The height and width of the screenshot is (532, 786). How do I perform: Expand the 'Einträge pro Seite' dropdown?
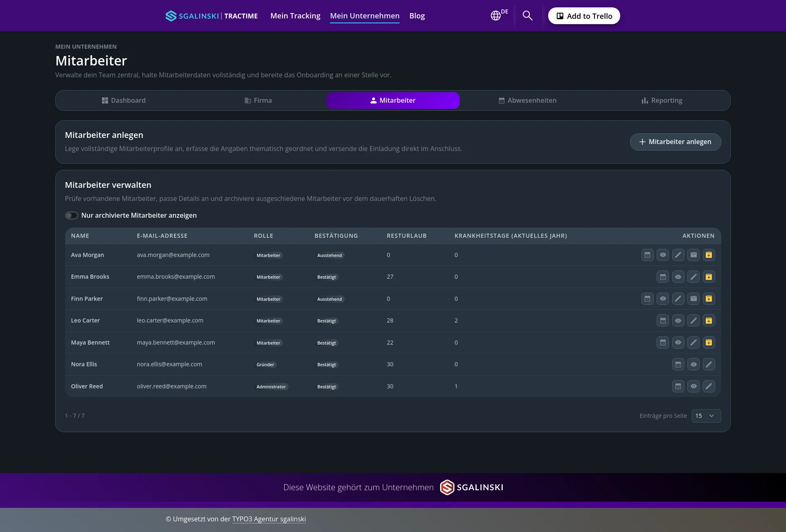pyautogui.click(x=706, y=416)
